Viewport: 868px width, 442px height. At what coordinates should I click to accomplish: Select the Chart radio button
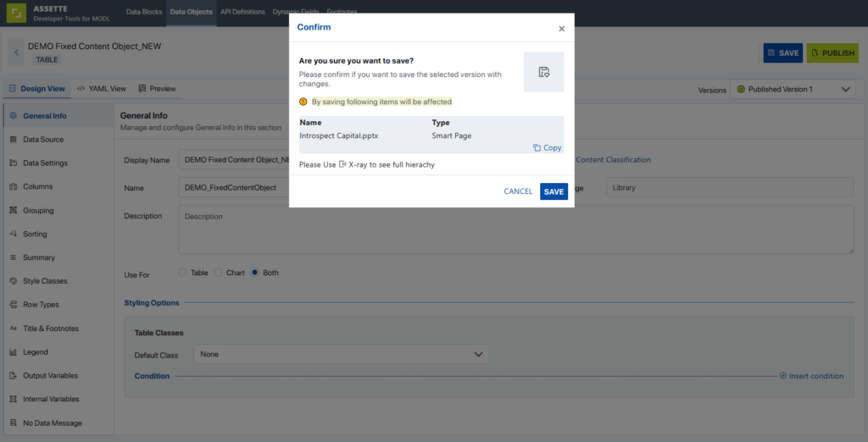[x=218, y=273]
